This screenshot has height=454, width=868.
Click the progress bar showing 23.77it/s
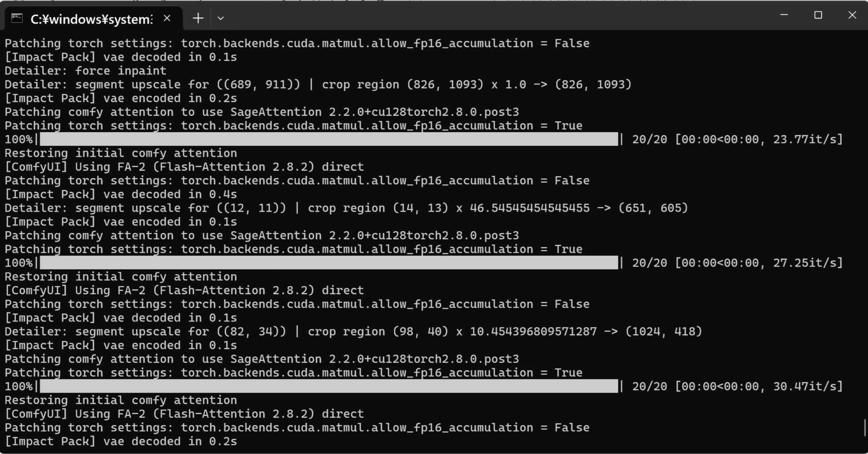point(329,139)
